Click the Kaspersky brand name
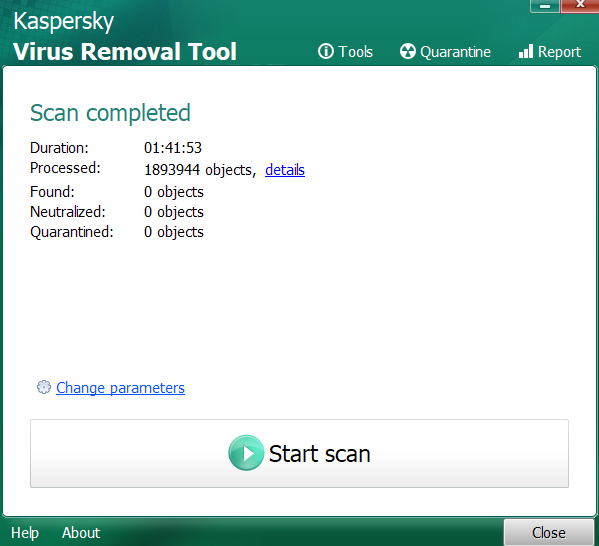 point(63,21)
